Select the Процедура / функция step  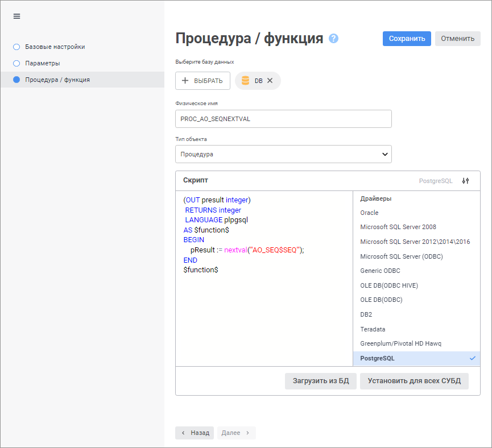click(x=57, y=80)
